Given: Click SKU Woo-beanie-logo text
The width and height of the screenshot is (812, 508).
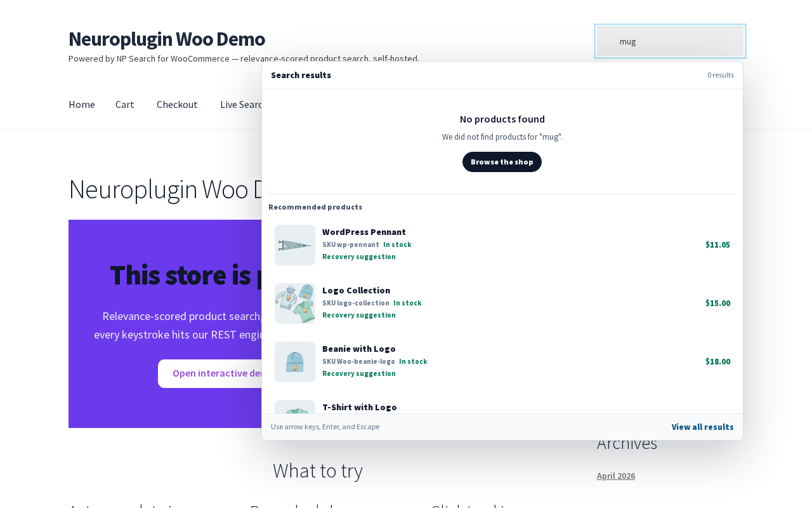Looking at the screenshot, I should point(358,361).
